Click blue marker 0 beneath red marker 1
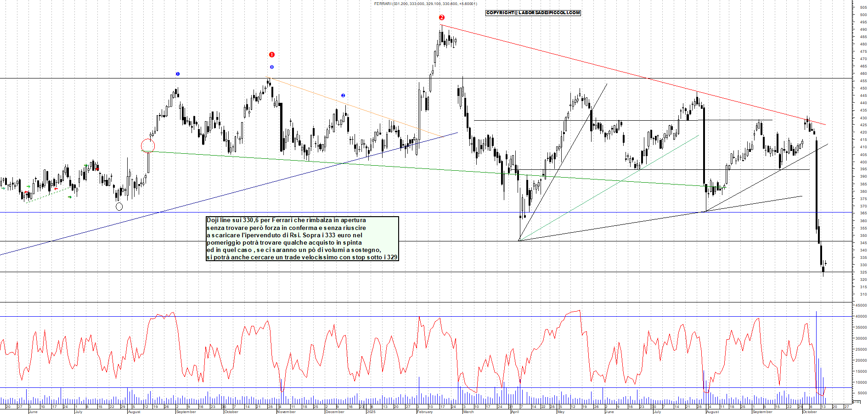Viewport: 868px width, 414px height. pos(271,67)
